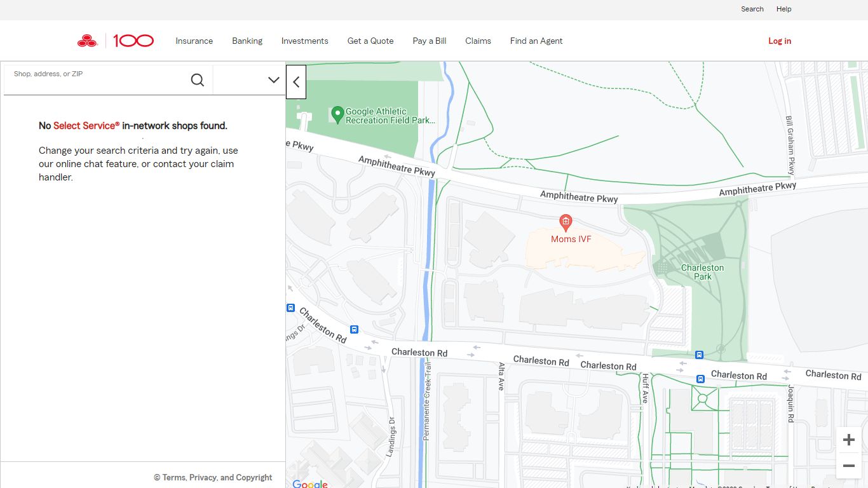The height and width of the screenshot is (488, 868).
Task: Click the red Log in link
Action: (780, 41)
